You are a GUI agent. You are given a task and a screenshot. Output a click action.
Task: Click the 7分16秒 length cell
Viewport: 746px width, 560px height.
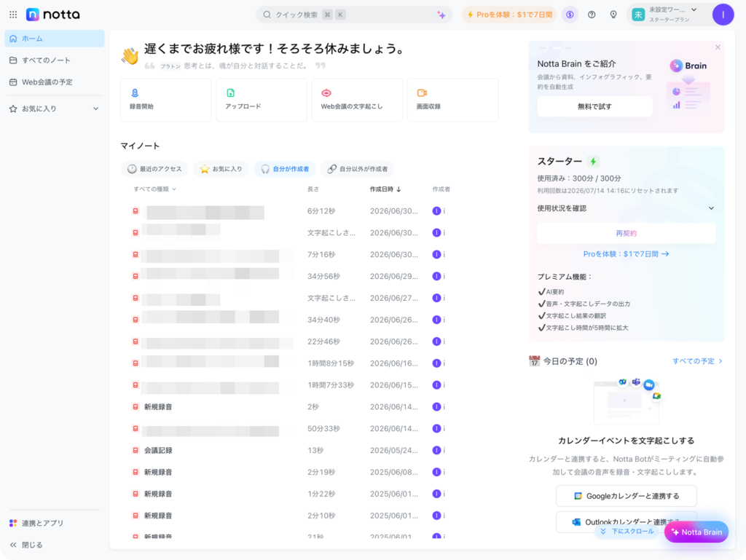pyautogui.click(x=321, y=255)
